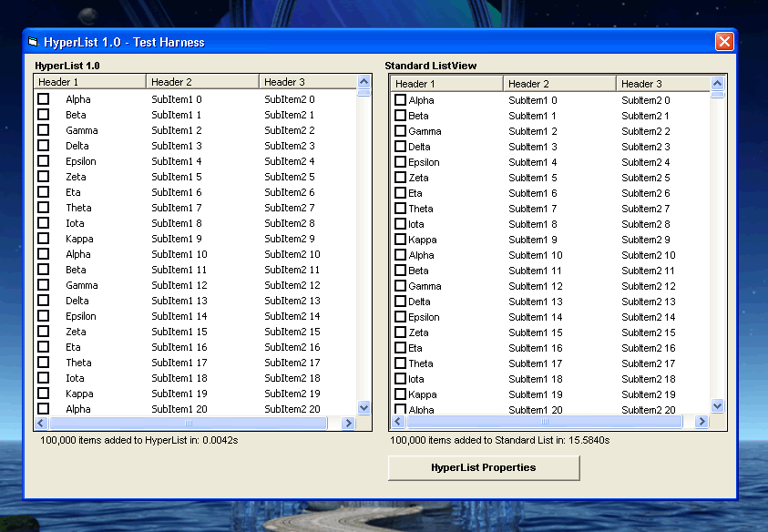
Task: Click the HyperList horizontal scrollbar thumb
Action: tap(189, 424)
